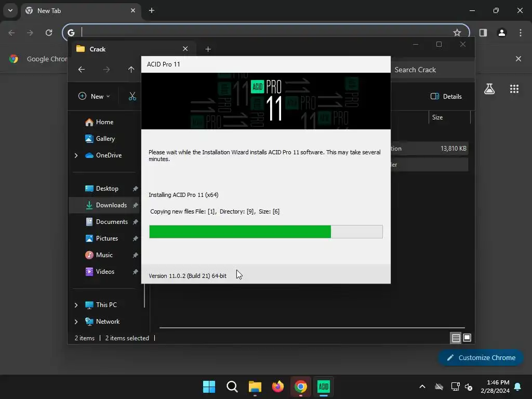Expand the OneDrive tree node
Image resolution: width=532 pixels, height=399 pixels.
76,155
